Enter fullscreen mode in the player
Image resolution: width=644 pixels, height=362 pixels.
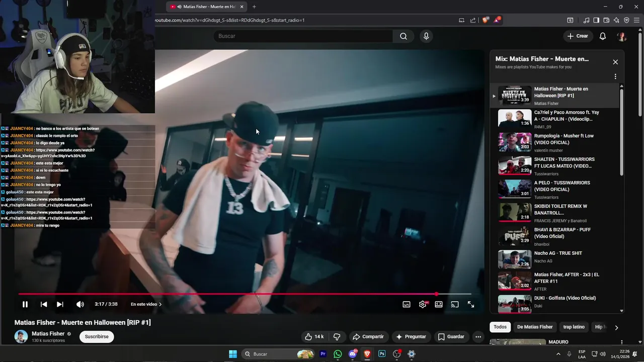[x=471, y=304]
